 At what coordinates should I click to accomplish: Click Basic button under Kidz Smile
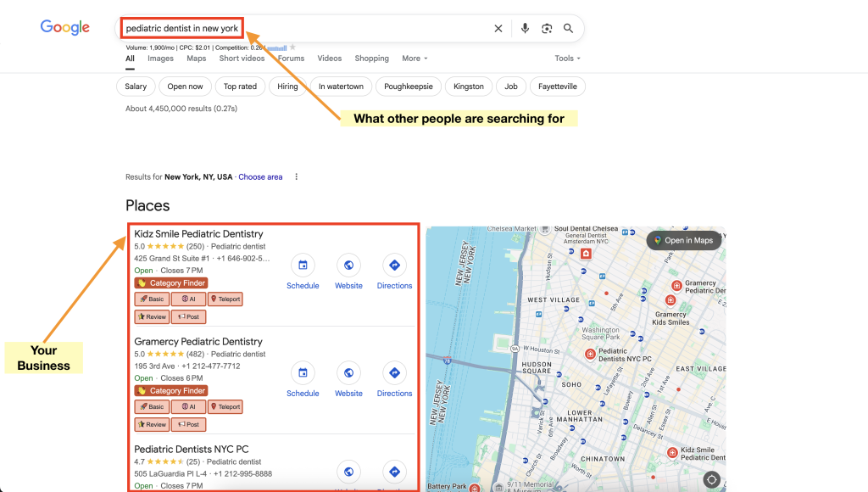pos(152,299)
